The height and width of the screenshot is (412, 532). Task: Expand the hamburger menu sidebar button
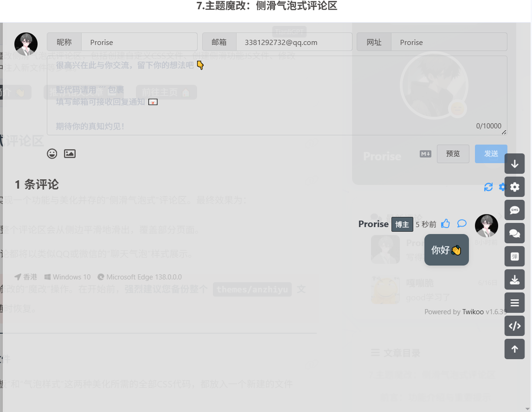[514, 303]
